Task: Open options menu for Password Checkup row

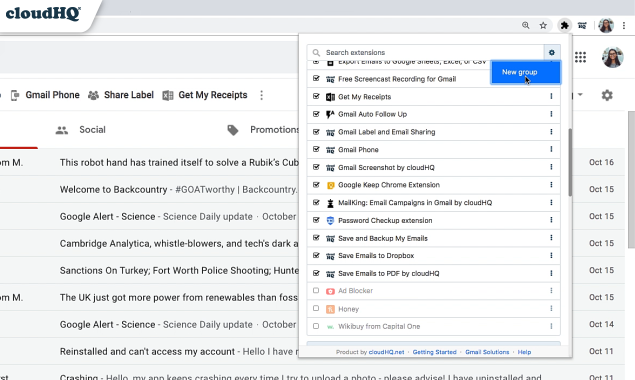Action: tap(551, 220)
